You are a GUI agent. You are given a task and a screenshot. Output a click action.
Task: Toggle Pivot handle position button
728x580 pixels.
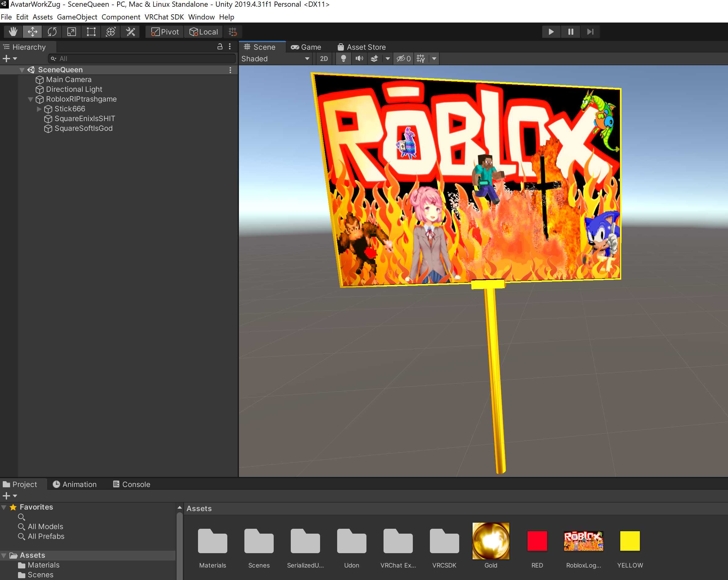click(165, 32)
